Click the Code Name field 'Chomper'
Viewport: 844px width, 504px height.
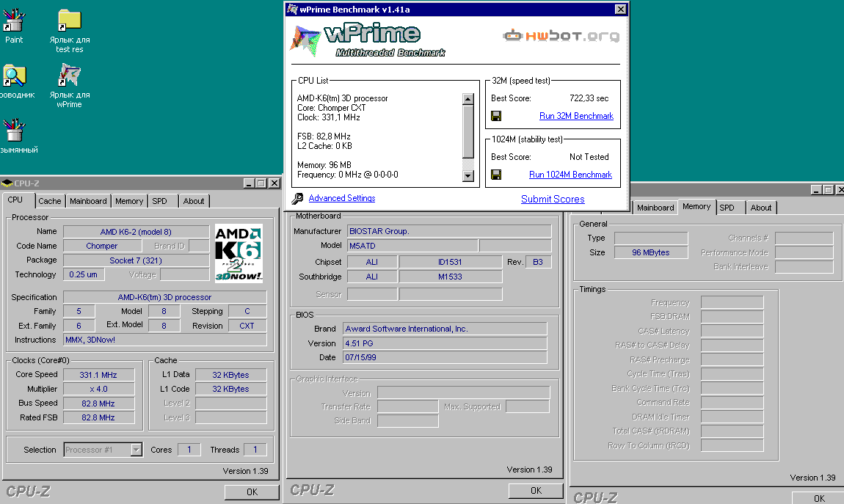click(102, 246)
